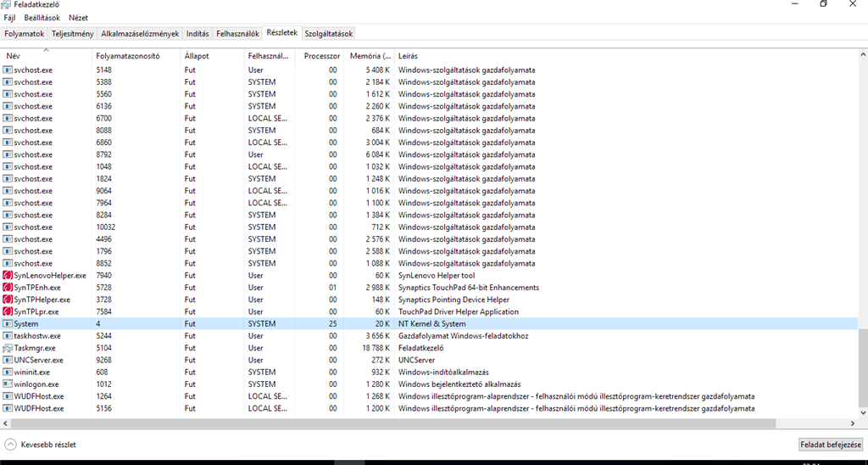The height and width of the screenshot is (465, 868).
Task: Select the Részletek tab
Action: coord(281,33)
